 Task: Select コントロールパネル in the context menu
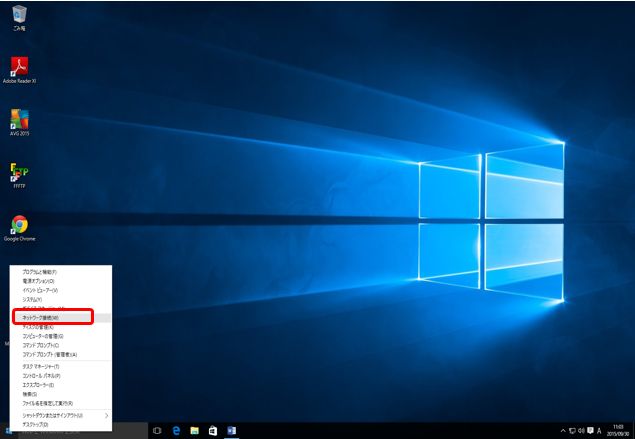pyautogui.click(x=41, y=376)
